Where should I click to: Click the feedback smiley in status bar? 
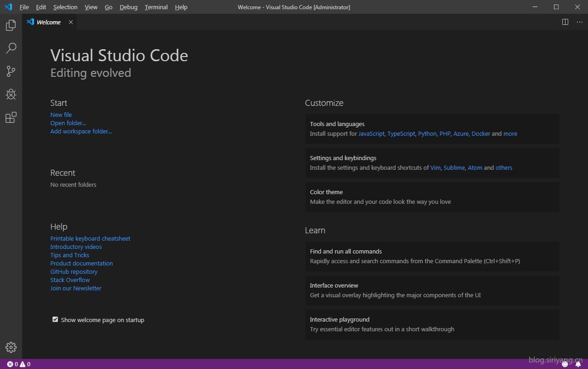(565, 364)
